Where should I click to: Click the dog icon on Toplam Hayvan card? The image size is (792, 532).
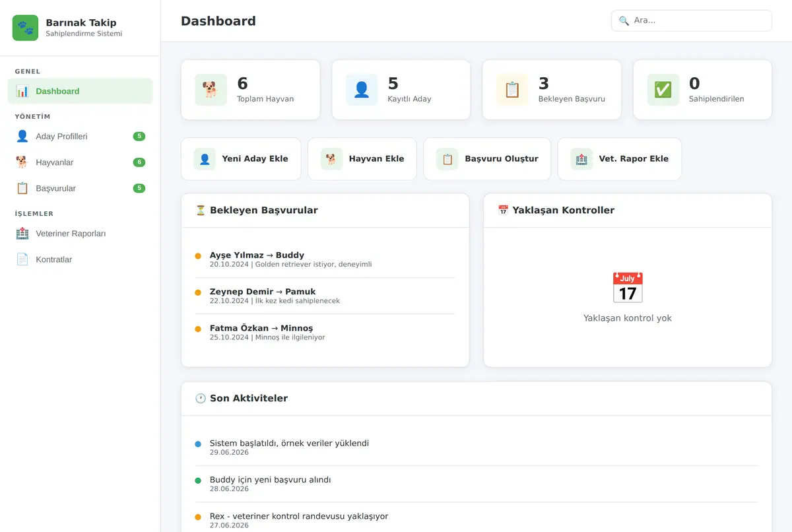[211, 90]
